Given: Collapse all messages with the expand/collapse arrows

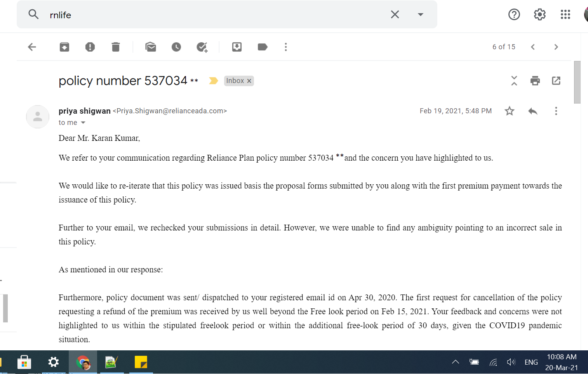Looking at the screenshot, I should tap(514, 81).
